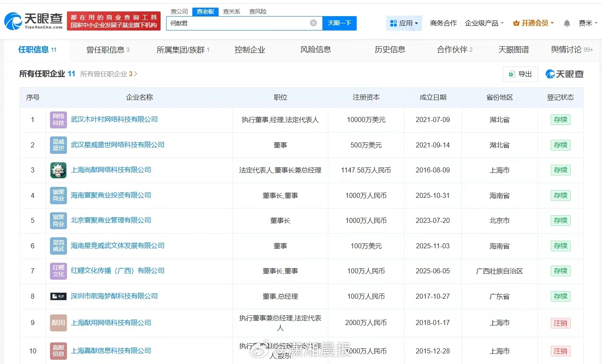Click the 导出 export button
This screenshot has height=364, width=602.
[x=520, y=74]
